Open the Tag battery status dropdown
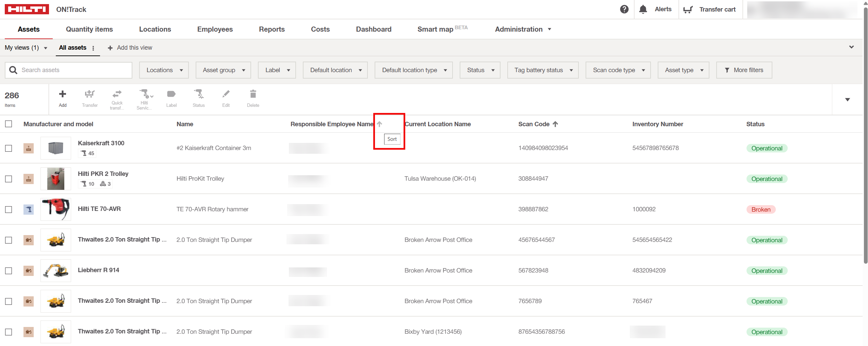The height and width of the screenshot is (346, 868). click(543, 70)
